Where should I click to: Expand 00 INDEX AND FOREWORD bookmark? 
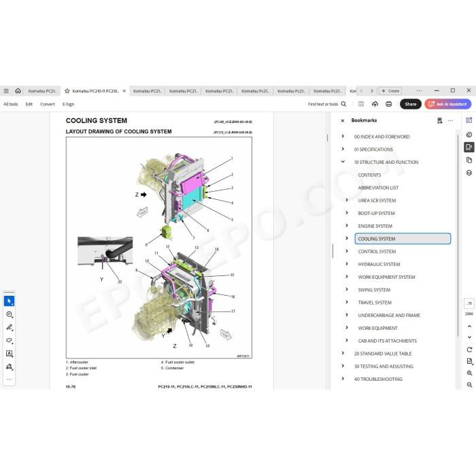point(343,136)
